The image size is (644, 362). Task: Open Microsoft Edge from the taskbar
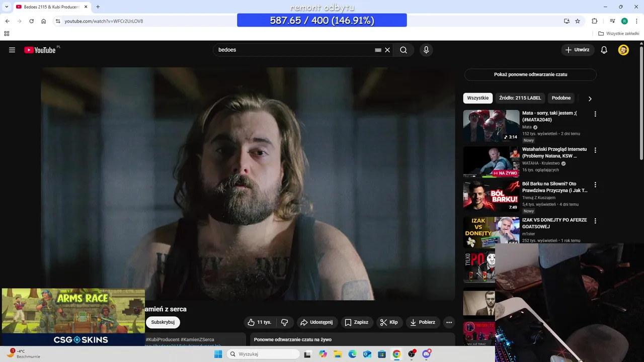[352, 354]
